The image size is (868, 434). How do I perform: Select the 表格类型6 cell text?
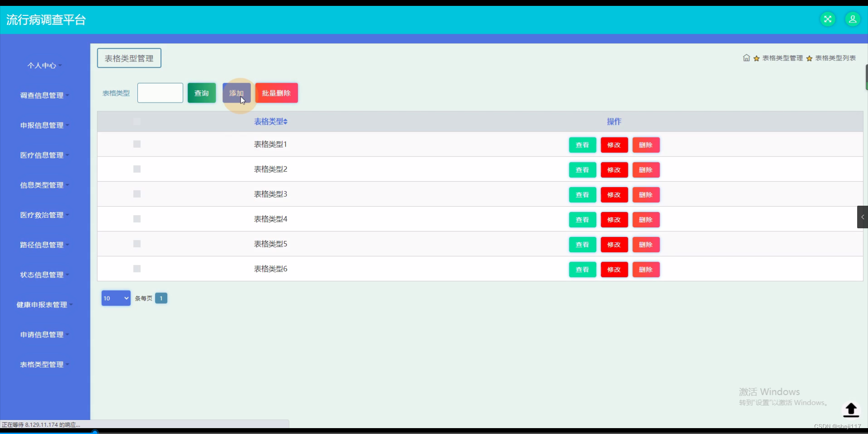tap(270, 269)
